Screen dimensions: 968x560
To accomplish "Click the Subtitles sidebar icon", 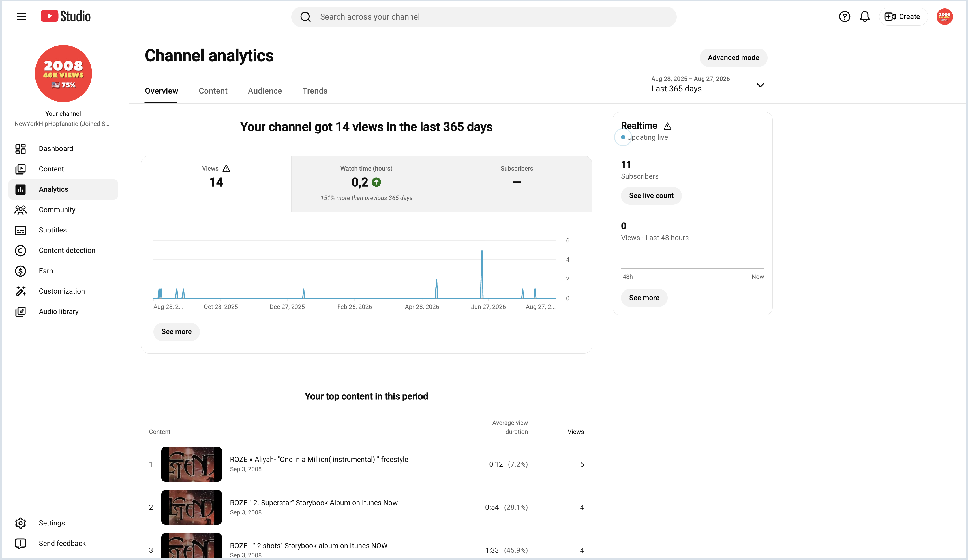I will pos(20,230).
